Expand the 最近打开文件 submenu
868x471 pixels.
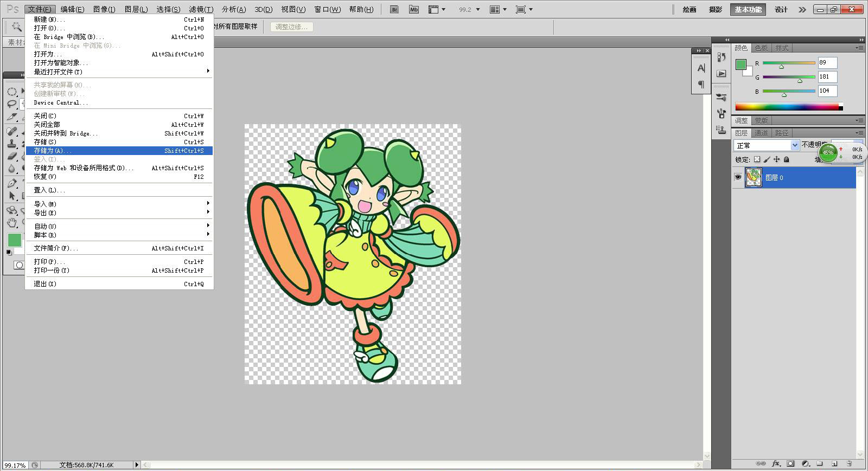tap(119, 72)
